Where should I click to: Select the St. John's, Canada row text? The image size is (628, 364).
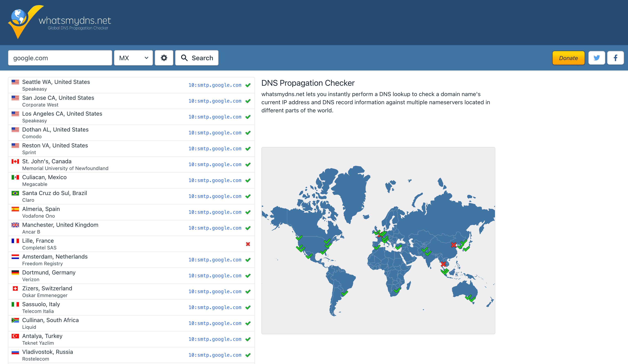(x=47, y=161)
